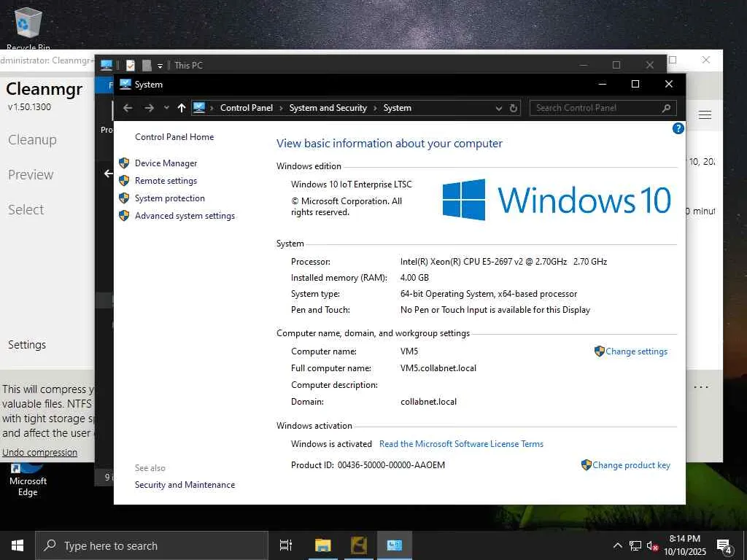Select Control Panel in breadcrumb path
Image resolution: width=747 pixels, height=560 pixels.
(247, 108)
